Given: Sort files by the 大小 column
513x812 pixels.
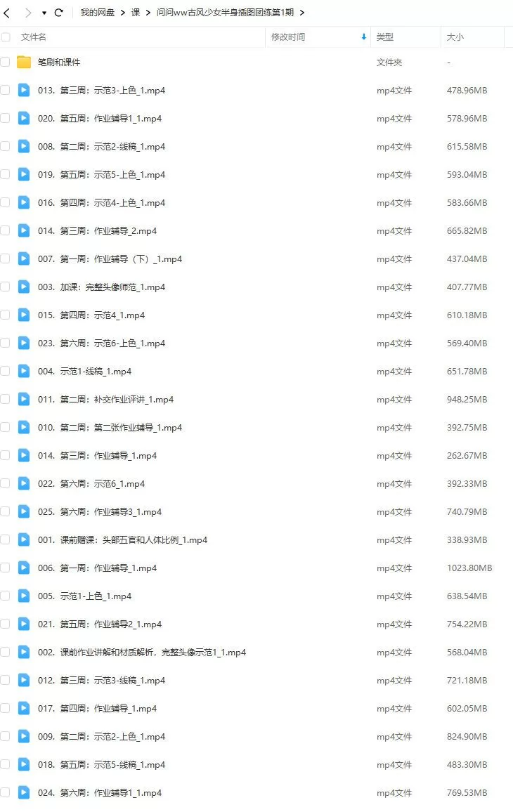Looking at the screenshot, I should [455, 37].
